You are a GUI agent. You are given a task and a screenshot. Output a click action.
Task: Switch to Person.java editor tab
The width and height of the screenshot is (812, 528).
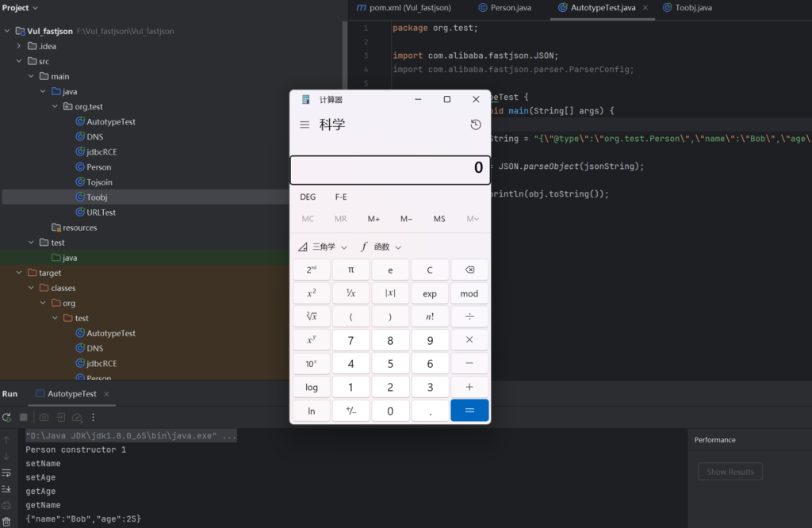point(504,8)
